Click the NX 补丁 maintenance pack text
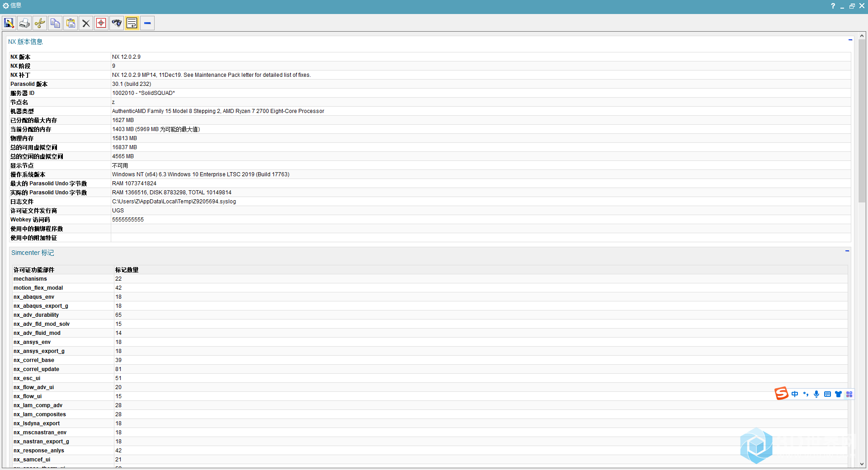 (211, 75)
